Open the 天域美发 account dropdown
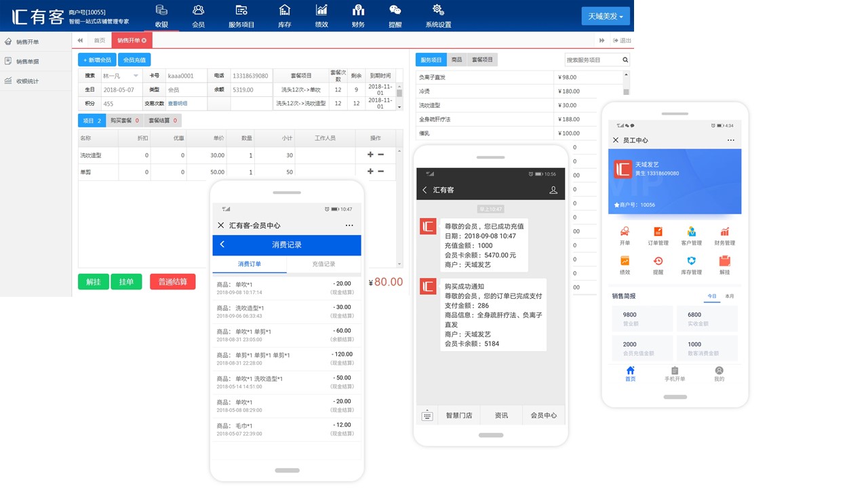Image resolution: width=868 pixels, height=488 pixels. (606, 16)
